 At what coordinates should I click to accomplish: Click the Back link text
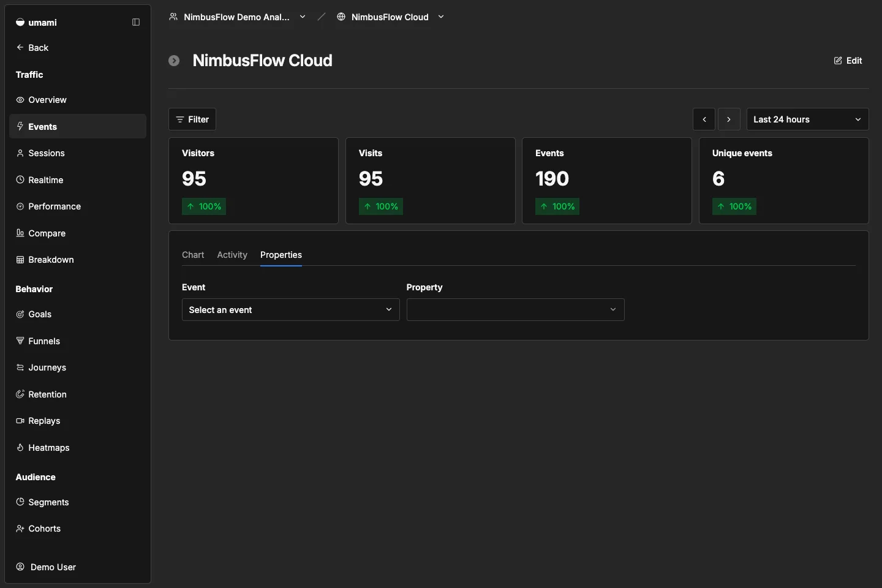coord(38,47)
